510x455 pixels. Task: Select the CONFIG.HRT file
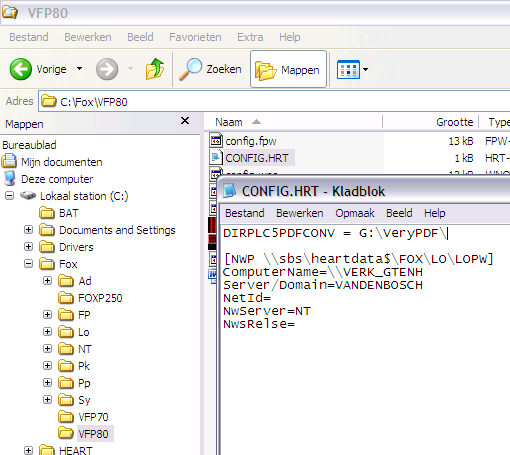257,158
